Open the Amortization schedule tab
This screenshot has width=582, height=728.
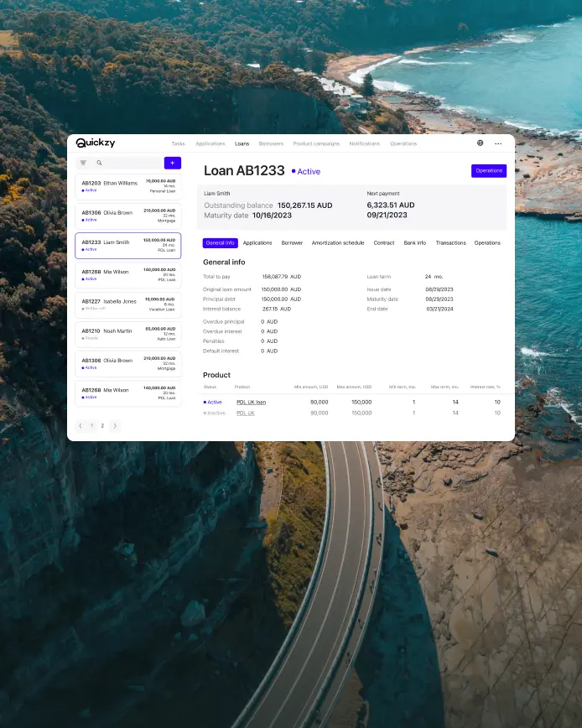tap(338, 243)
